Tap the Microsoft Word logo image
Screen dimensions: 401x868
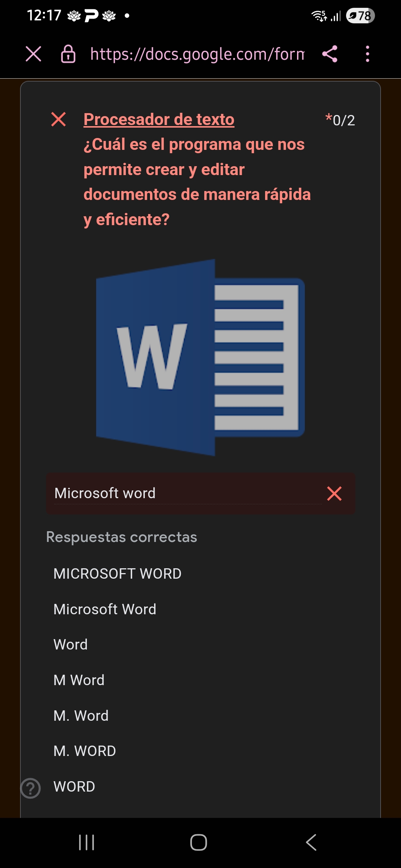[200, 357]
